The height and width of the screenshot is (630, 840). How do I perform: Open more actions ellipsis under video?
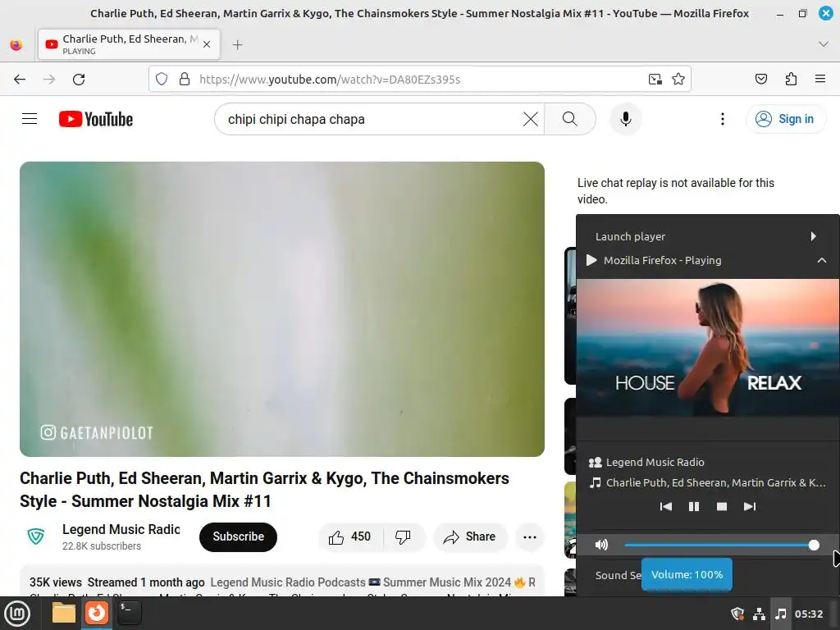pyautogui.click(x=530, y=536)
